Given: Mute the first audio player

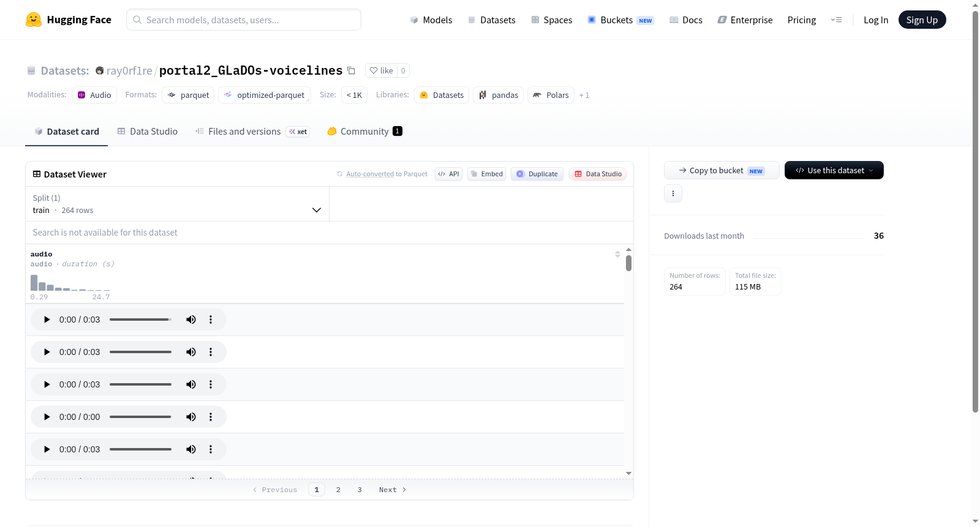Looking at the screenshot, I should click(191, 320).
